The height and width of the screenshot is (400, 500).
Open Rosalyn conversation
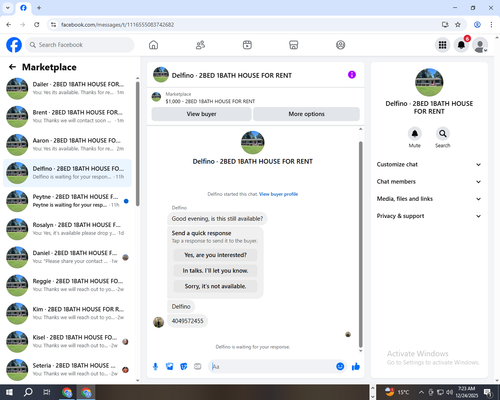(x=67, y=229)
